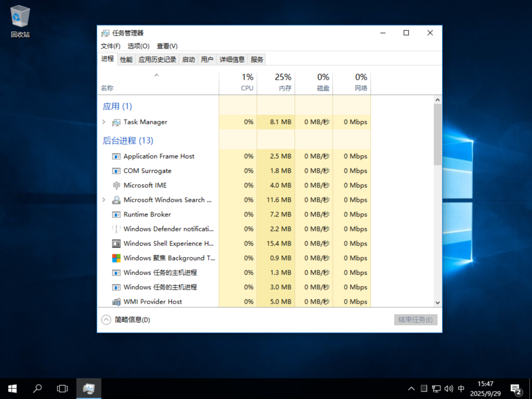Open the Action Center notifications icon
532x399 pixels.
[516, 389]
